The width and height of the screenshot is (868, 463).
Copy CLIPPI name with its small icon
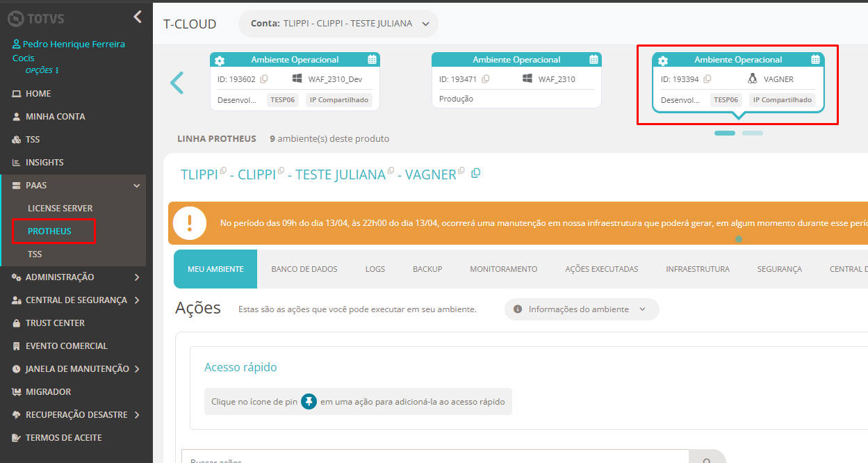click(281, 170)
